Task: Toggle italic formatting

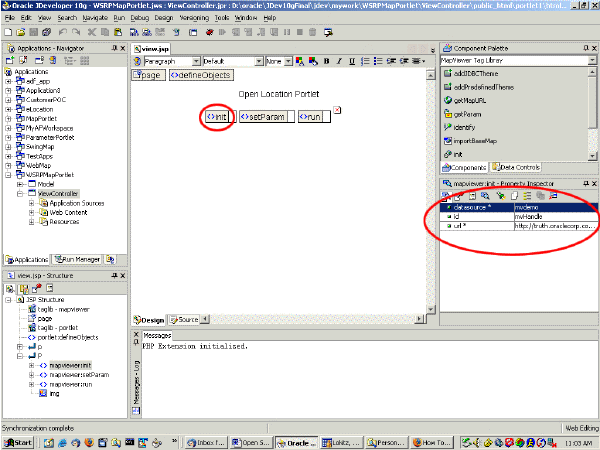Action: 339,61
